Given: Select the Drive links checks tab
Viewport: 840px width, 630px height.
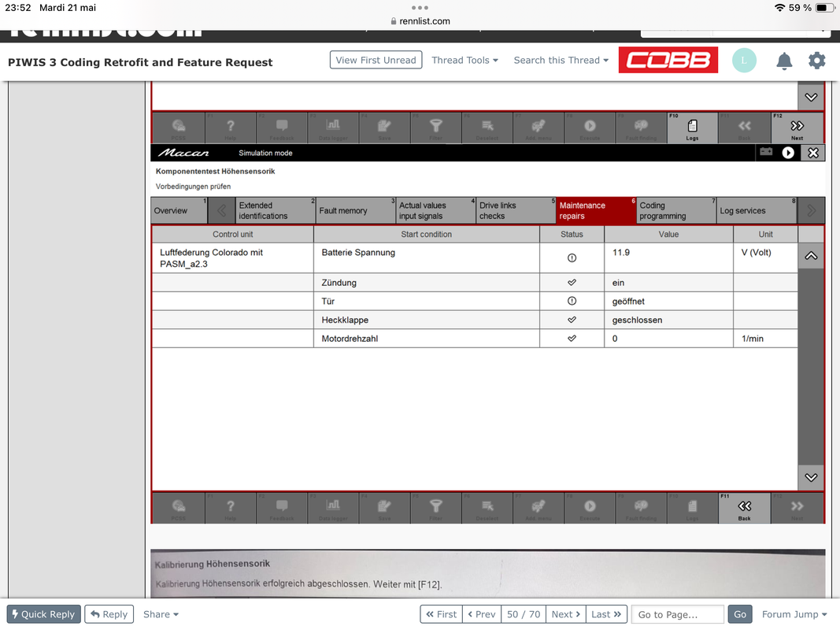Looking at the screenshot, I should pos(516,210).
